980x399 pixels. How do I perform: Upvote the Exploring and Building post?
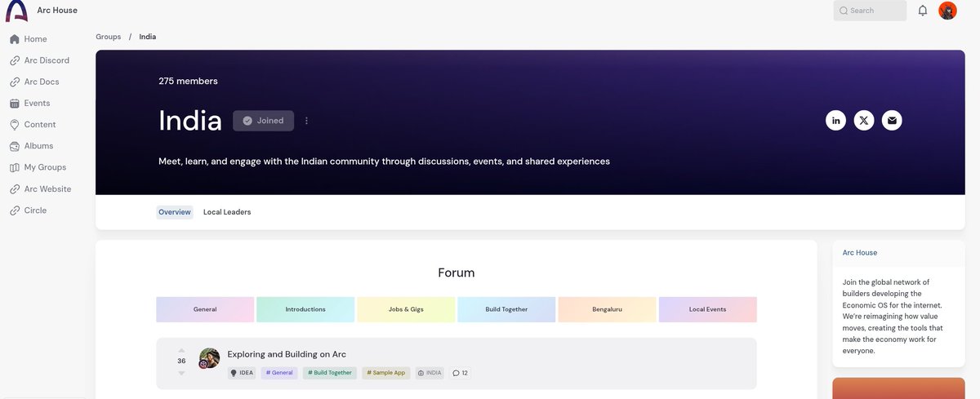click(181, 350)
